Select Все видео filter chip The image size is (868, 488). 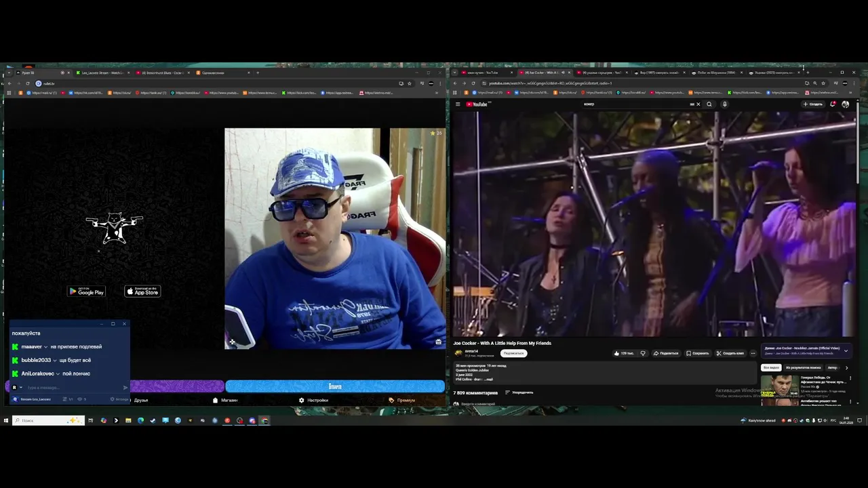pyautogui.click(x=771, y=367)
